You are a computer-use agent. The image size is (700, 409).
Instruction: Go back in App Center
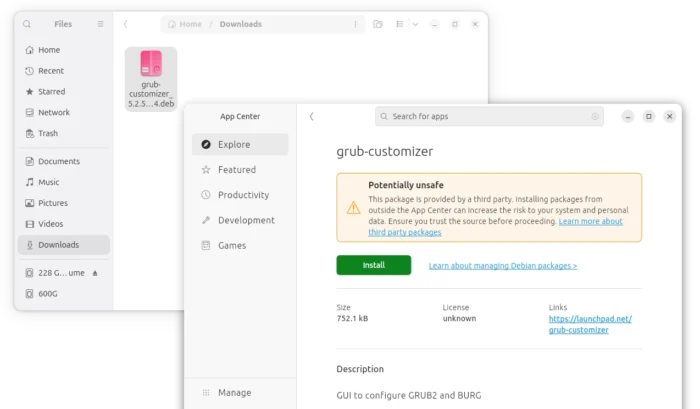312,117
